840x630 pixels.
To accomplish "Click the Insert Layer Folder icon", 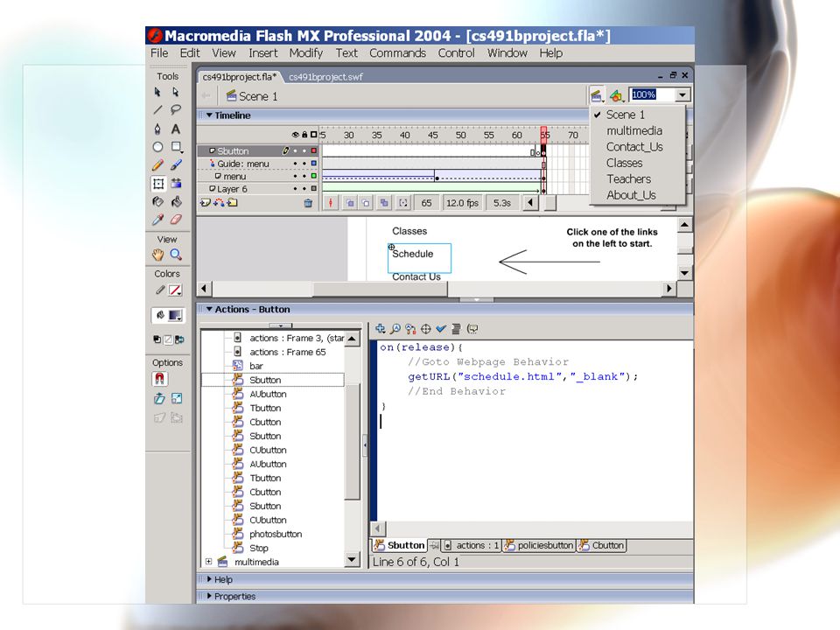I will [x=233, y=202].
